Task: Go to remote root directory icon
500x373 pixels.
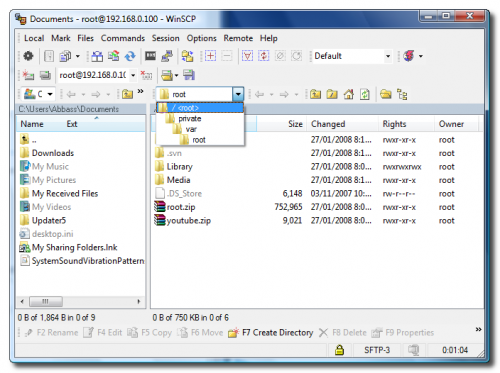Action: [x=332, y=95]
